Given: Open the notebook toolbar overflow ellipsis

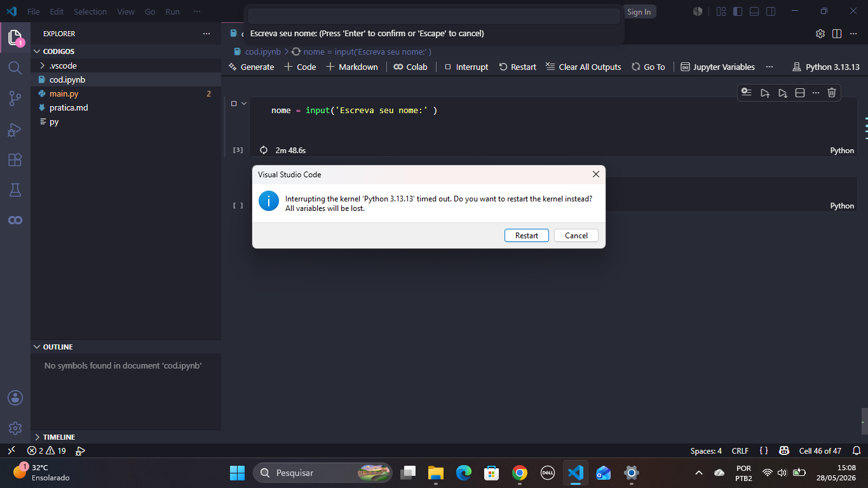Looking at the screenshot, I should tap(770, 67).
